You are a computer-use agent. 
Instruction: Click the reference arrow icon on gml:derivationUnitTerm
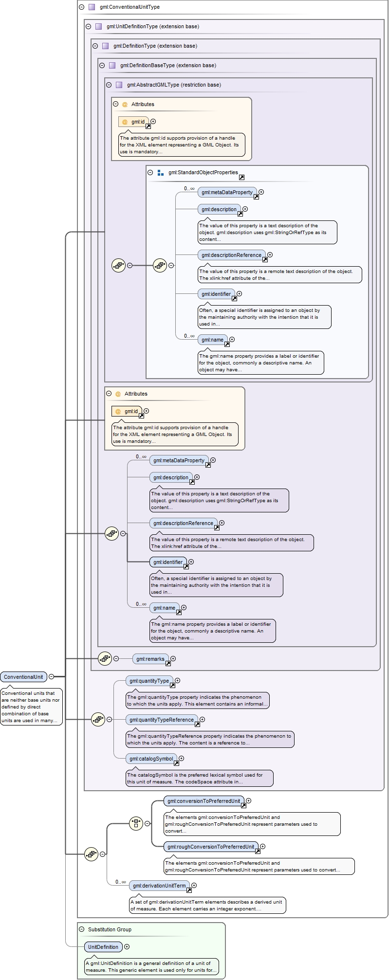(189, 890)
